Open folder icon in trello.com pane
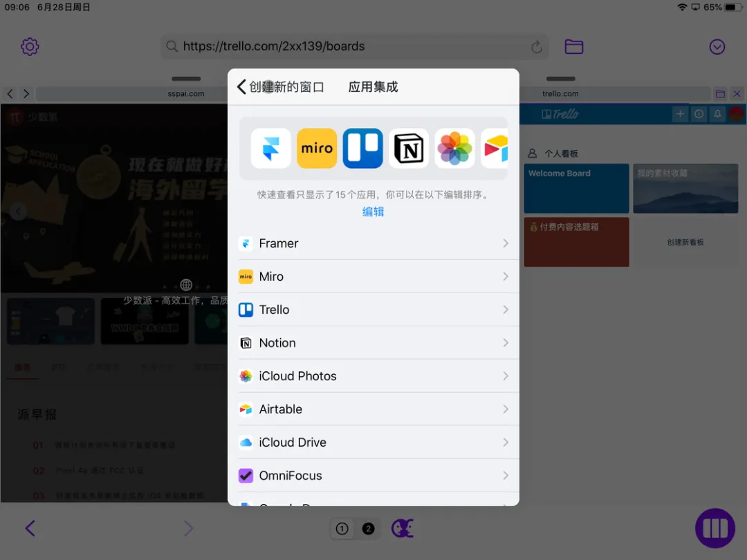Screen dimensions: 747x560 coord(720,94)
